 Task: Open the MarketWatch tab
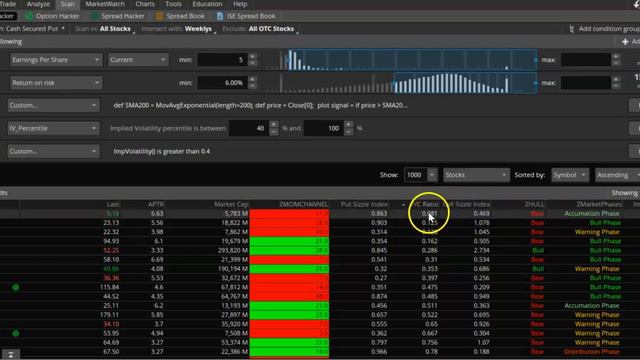(105, 4)
